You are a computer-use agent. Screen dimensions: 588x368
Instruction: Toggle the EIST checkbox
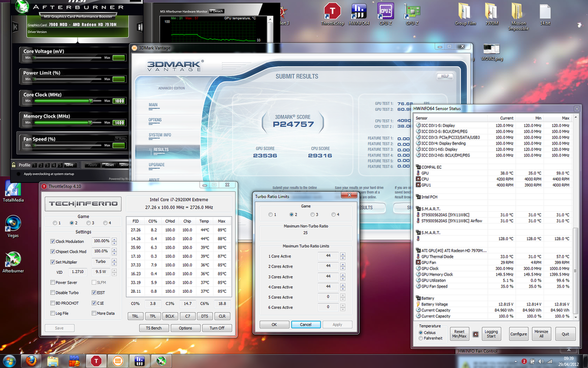click(94, 293)
